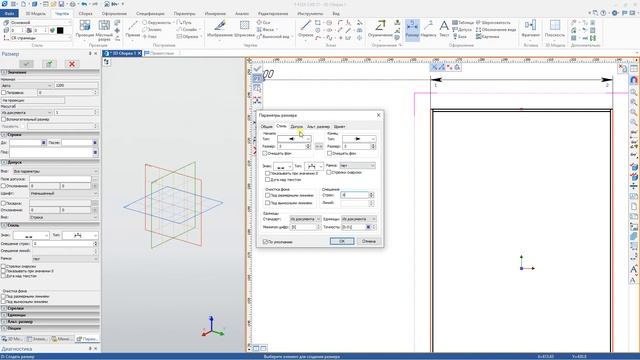Click the green check confirm icon in Размер panel
Image resolution: width=640 pixels, height=360 pixels.
(27, 64)
